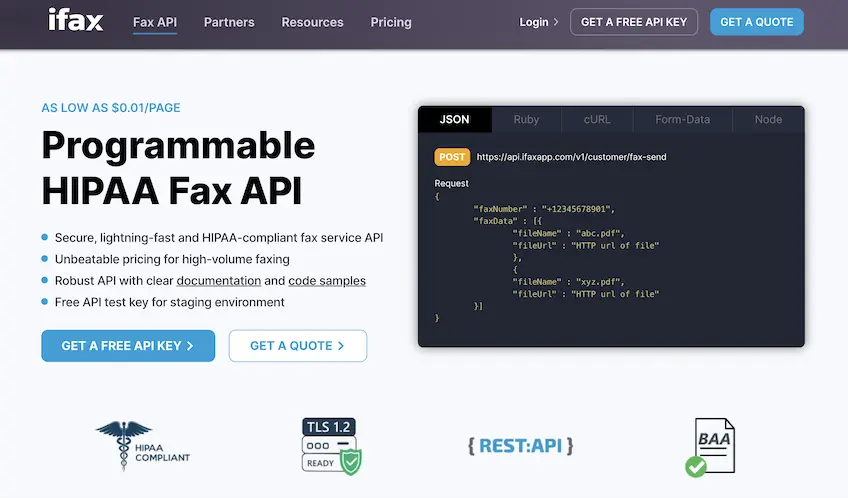Switch to the cURL code tab
This screenshot has width=848, height=498.
click(597, 119)
